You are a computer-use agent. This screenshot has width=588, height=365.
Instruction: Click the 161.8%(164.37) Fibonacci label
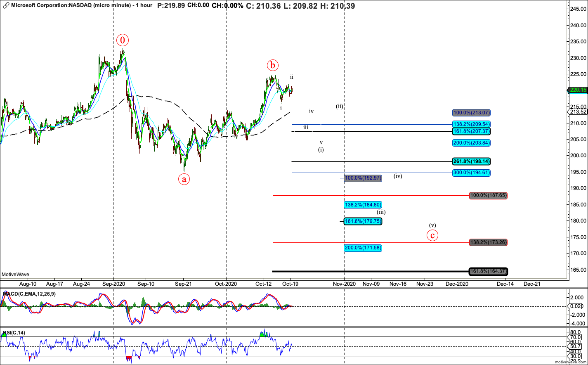pos(489,271)
